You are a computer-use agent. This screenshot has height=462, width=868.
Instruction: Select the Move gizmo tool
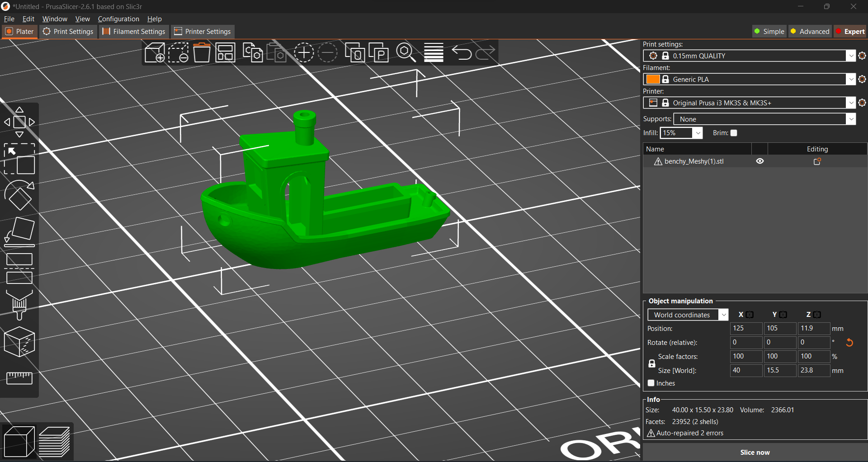19,122
